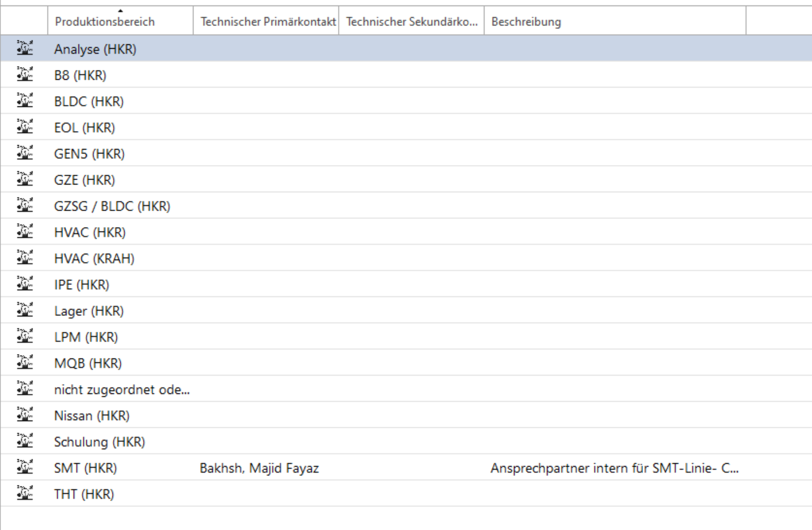
Task: Click the icon beside GZSG / BLDC (HKR)
Action: pos(25,205)
